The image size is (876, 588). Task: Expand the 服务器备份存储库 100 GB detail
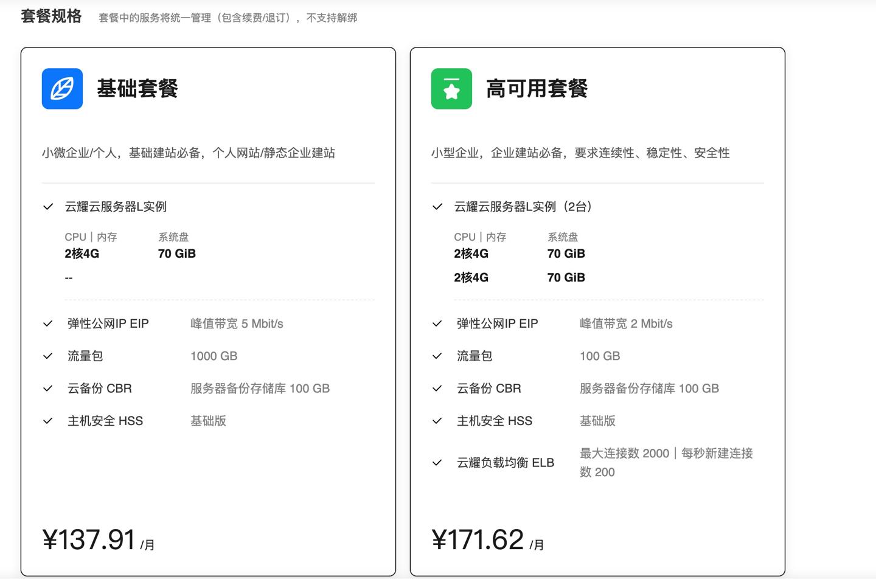coord(260,388)
